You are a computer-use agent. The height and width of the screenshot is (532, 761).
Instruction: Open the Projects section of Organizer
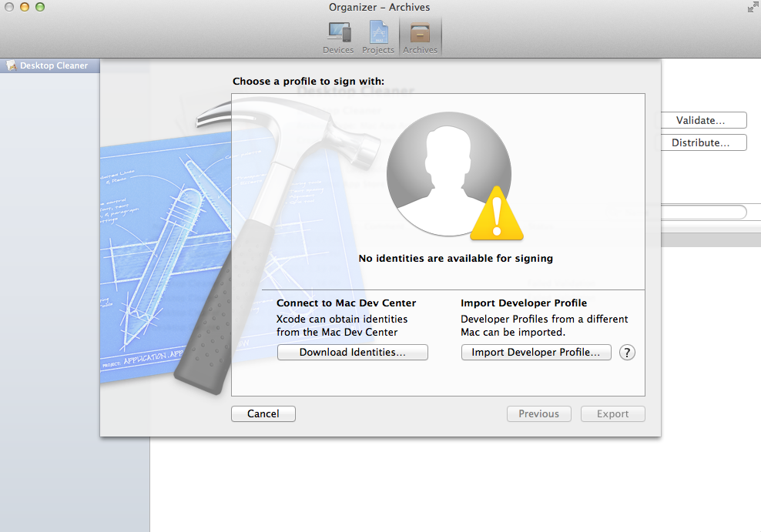[378, 38]
